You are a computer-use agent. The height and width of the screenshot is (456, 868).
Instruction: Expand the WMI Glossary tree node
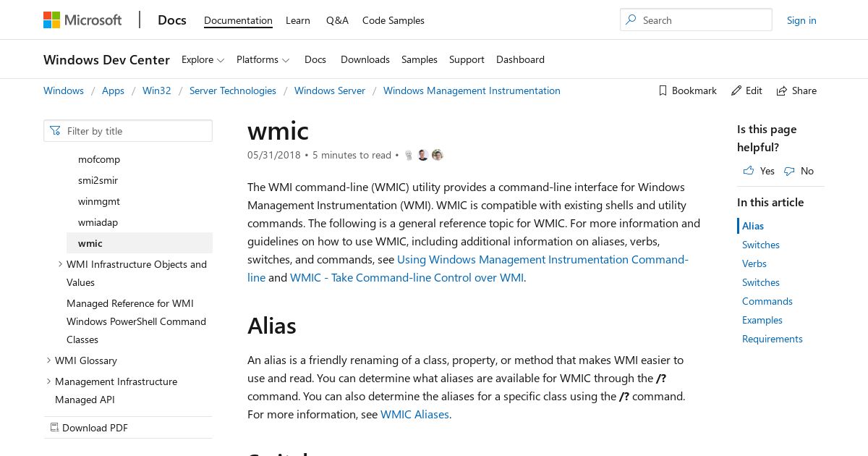(x=48, y=360)
